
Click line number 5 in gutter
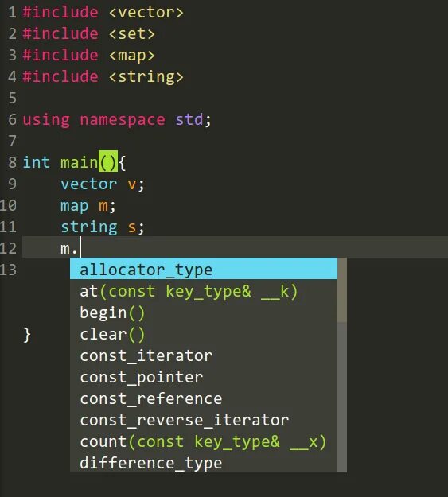13,98
